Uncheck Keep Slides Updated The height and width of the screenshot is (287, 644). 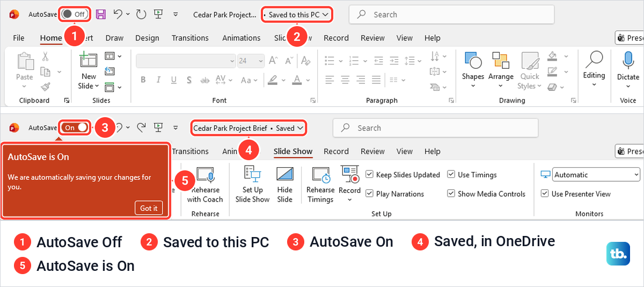(x=370, y=175)
